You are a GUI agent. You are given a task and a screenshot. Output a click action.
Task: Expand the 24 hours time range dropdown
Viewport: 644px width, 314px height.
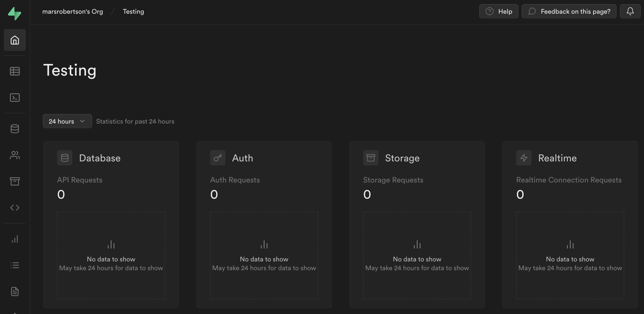click(67, 121)
